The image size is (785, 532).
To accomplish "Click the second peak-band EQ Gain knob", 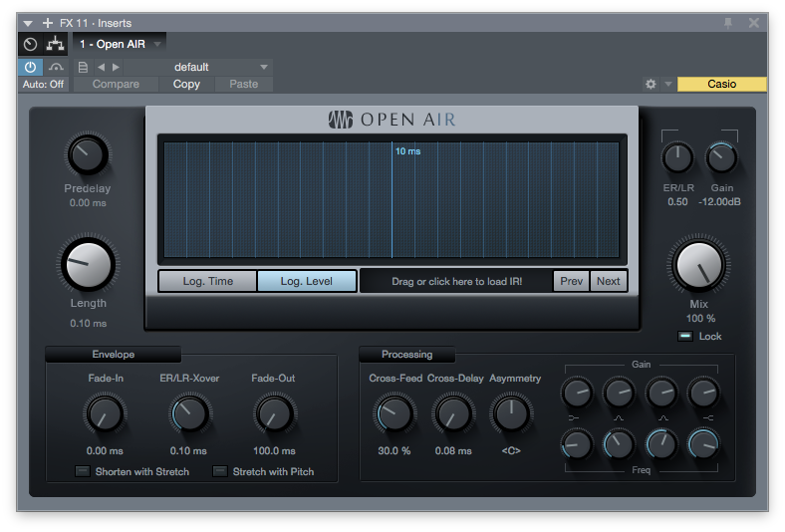I will point(661,393).
